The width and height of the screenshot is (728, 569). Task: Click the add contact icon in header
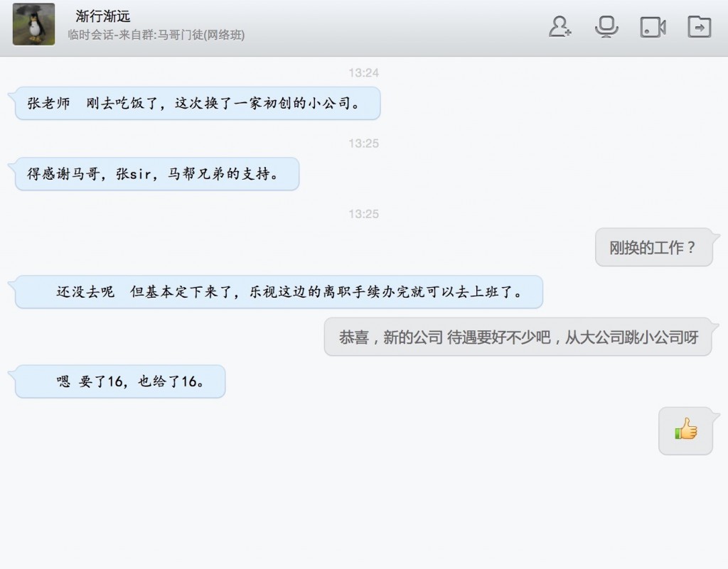(560, 26)
